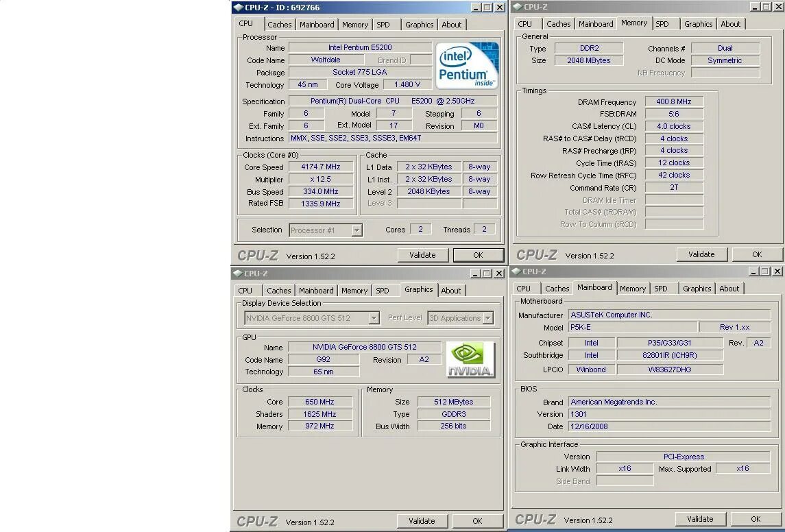Screen dimensions: 785x532
Task: Click the 12/16/2008 BIOS date value
Action: (x=669, y=427)
